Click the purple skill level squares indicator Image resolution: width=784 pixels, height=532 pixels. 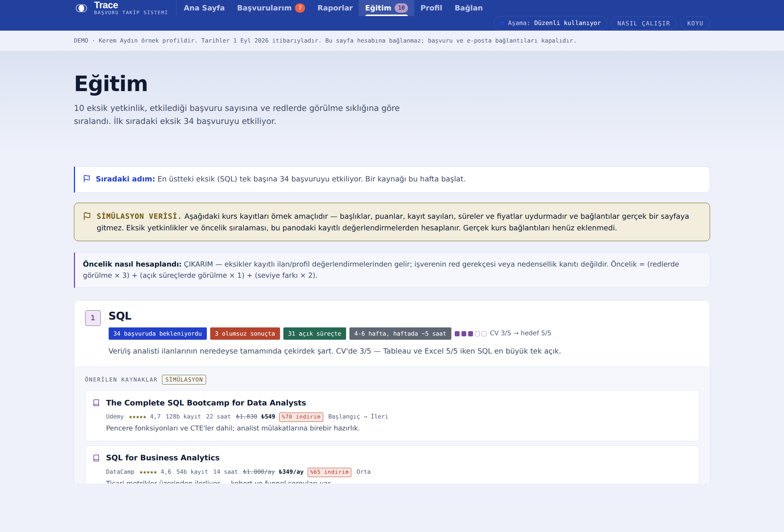tap(470, 334)
